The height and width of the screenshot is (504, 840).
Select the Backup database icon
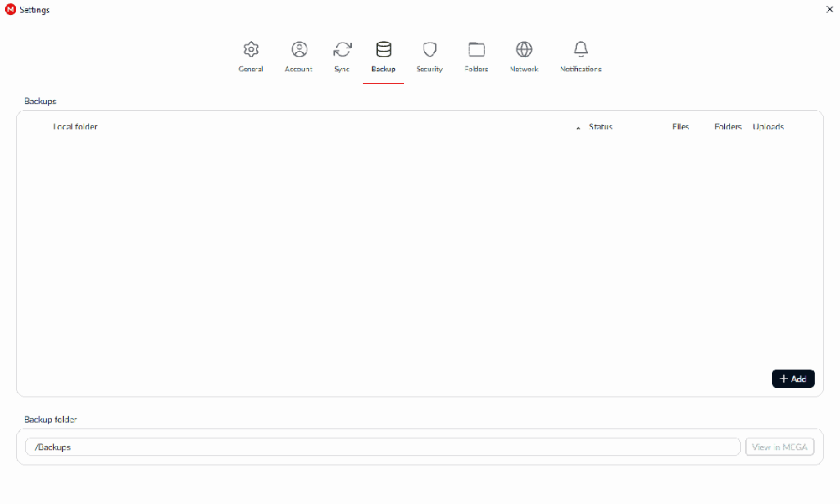point(383,50)
